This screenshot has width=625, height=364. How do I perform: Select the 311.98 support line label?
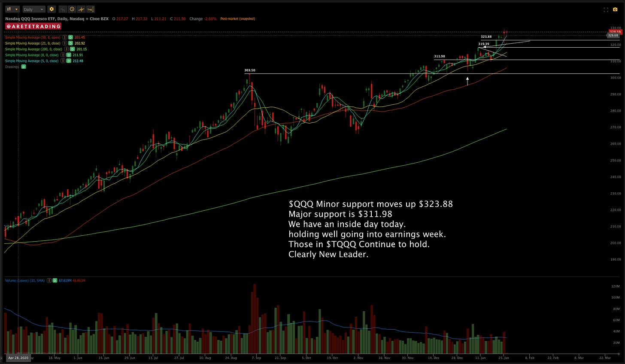440,56
